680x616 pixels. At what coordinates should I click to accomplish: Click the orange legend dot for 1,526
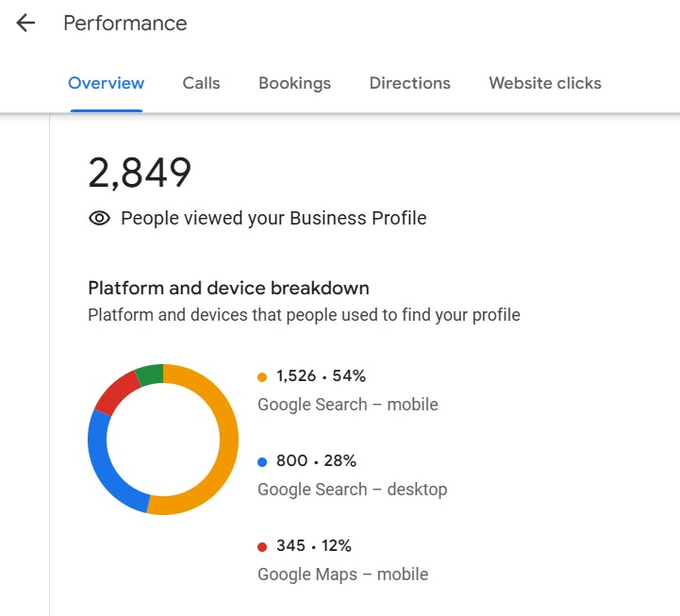262,377
